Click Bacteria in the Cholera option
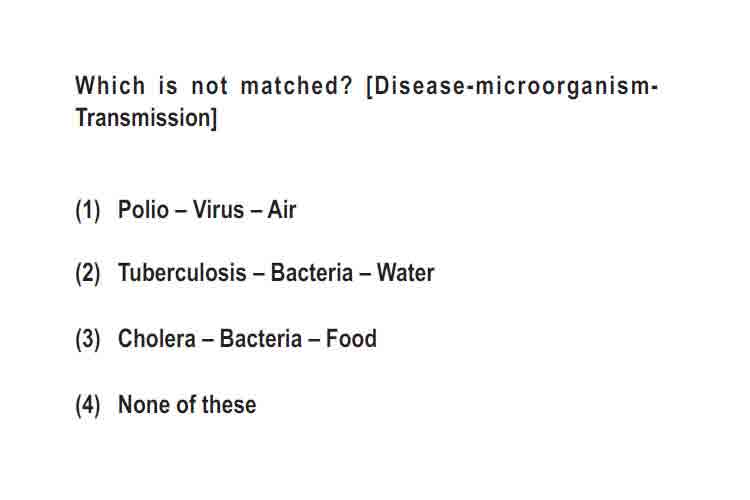The height and width of the screenshot is (500, 750). point(261,339)
